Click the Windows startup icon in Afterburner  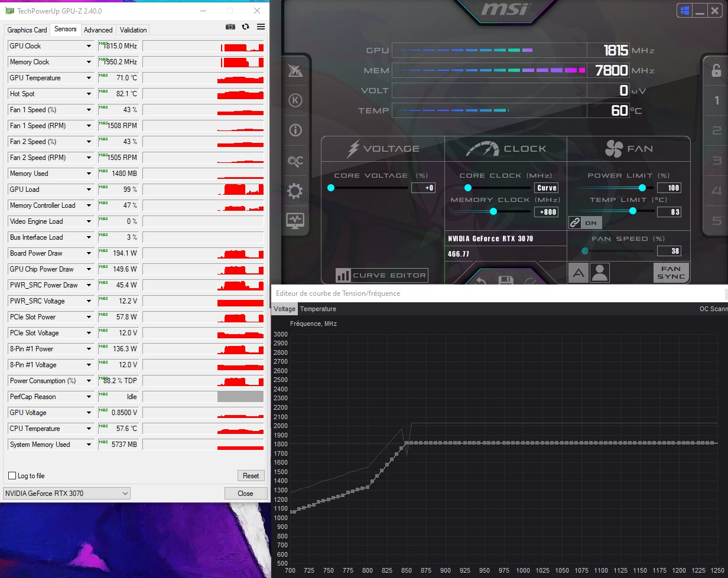[685, 11]
